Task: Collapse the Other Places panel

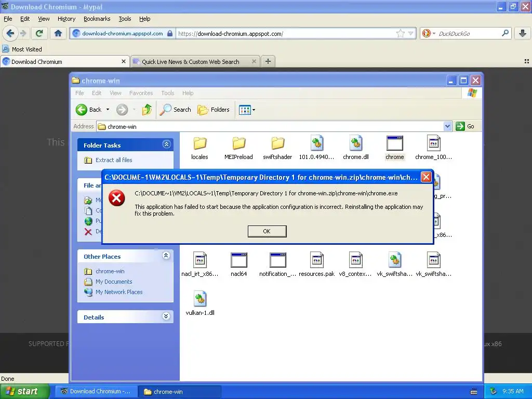Action: (x=166, y=256)
